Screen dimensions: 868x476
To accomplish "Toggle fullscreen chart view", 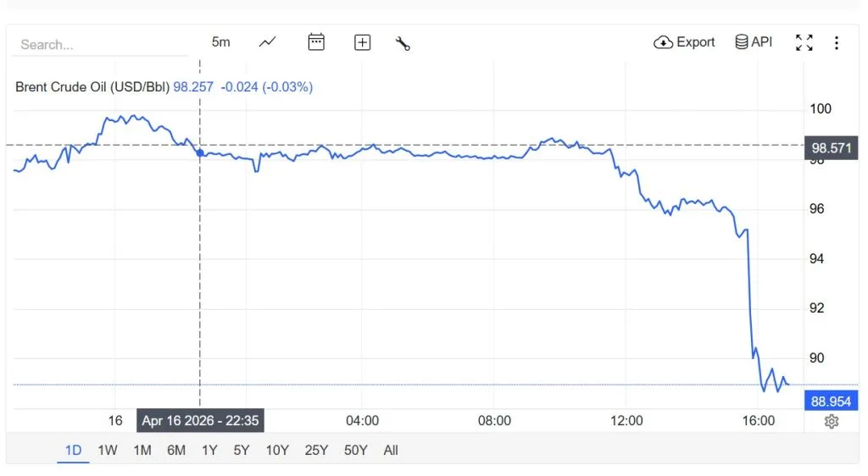I will click(804, 42).
